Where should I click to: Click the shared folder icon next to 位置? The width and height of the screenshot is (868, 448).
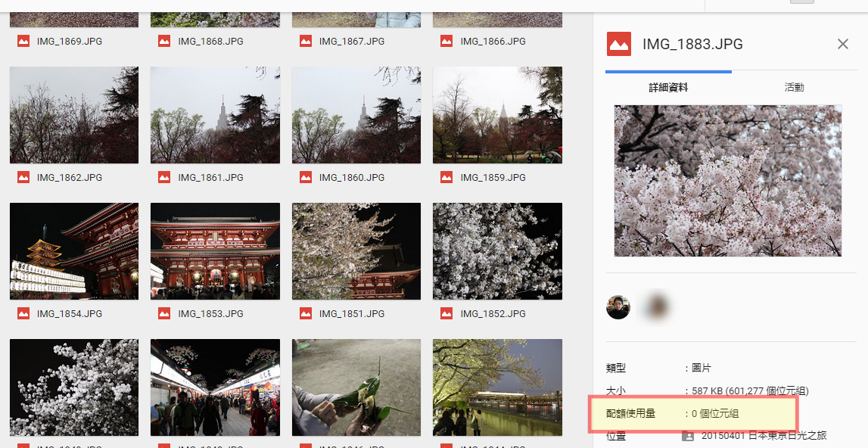click(688, 436)
